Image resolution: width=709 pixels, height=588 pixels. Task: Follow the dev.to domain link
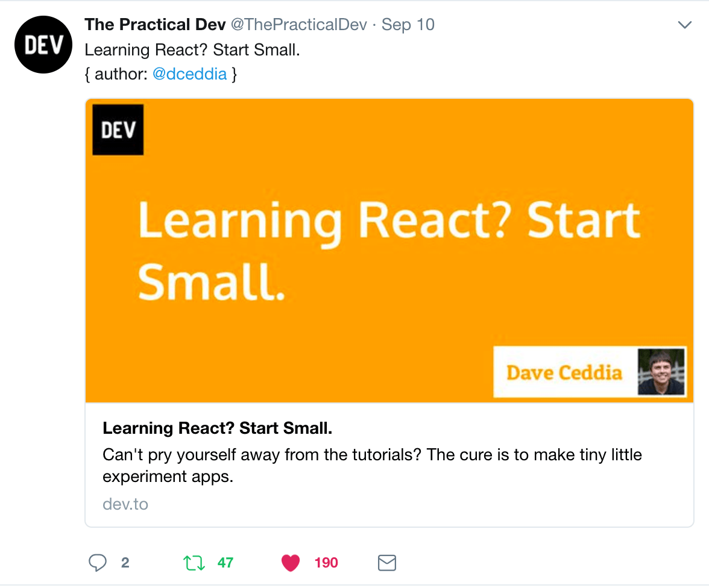click(125, 504)
